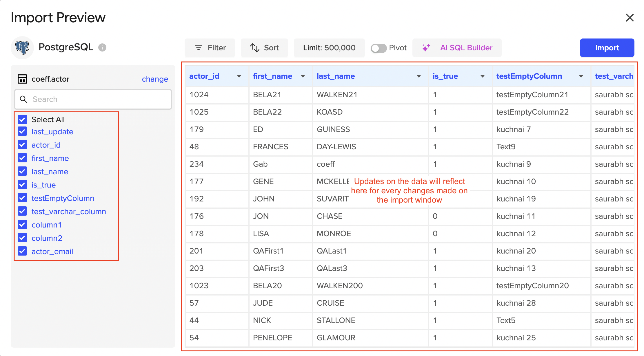
Task: Click the change link for coeff.actor
Action: (x=155, y=79)
